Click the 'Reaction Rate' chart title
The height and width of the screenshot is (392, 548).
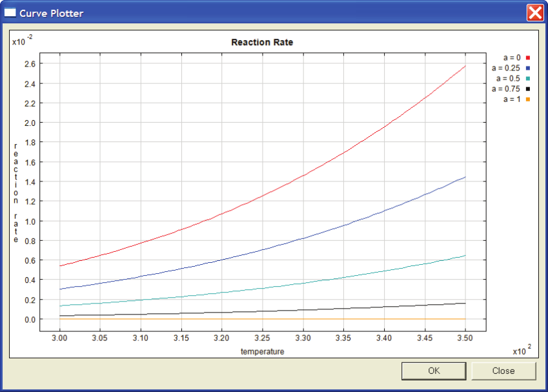pyautogui.click(x=262, y=43)
